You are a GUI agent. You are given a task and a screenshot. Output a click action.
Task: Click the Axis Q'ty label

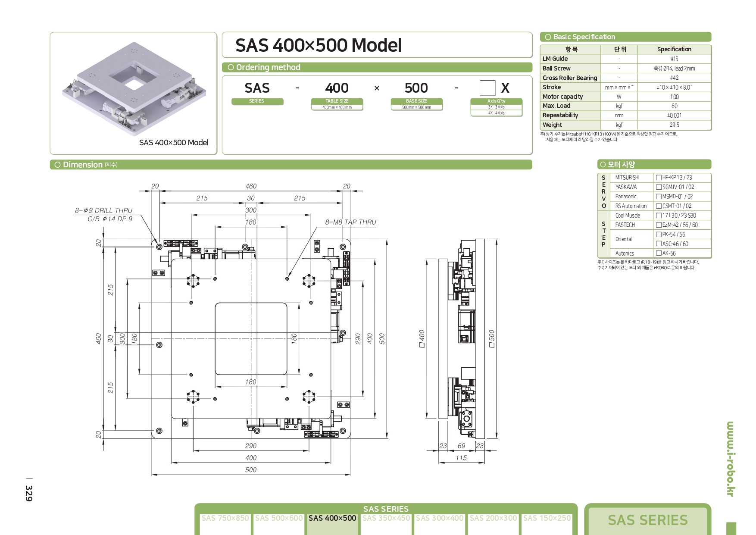tap(496, 101)
